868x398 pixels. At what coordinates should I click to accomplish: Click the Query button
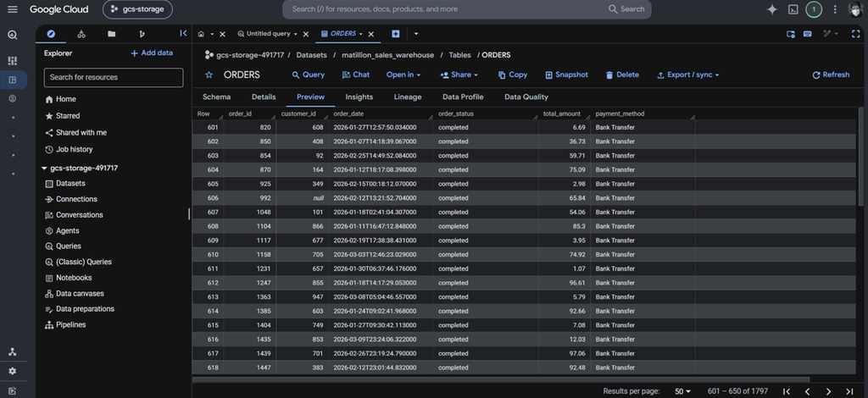309,75
